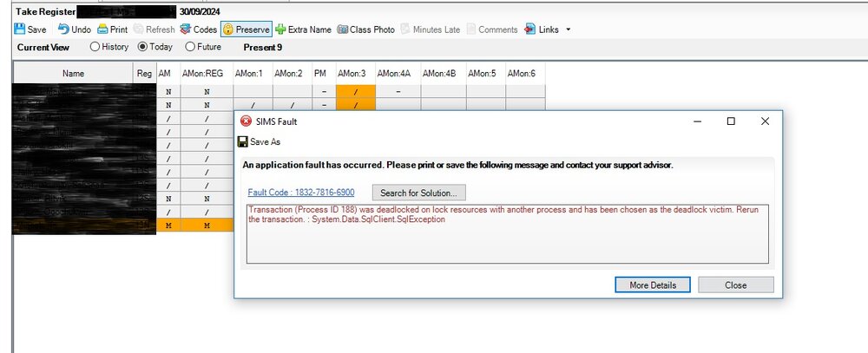Click the red SIMS Fault error icon
This screenshot has height=353, width=868.
point(246,121)
